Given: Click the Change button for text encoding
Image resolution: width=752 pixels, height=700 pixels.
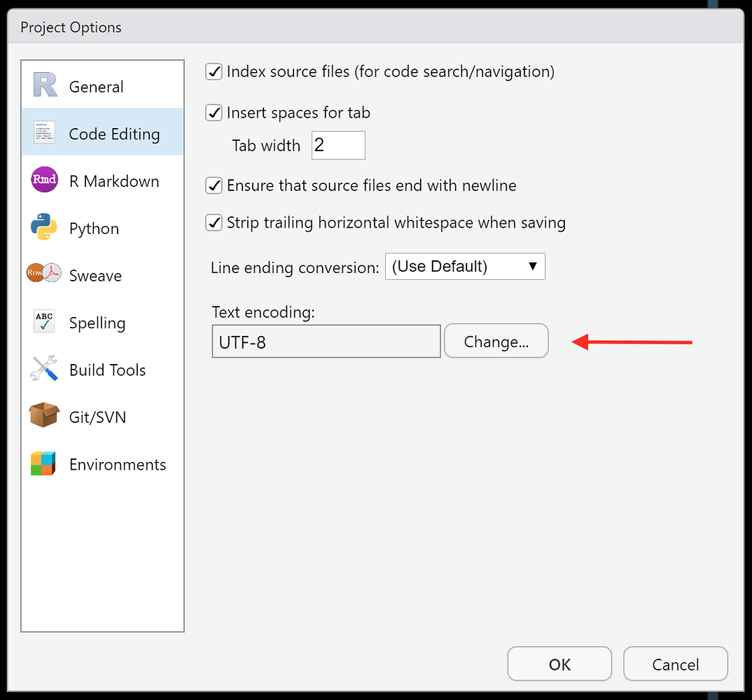Looking at the screenshot, I should (496, 341).
